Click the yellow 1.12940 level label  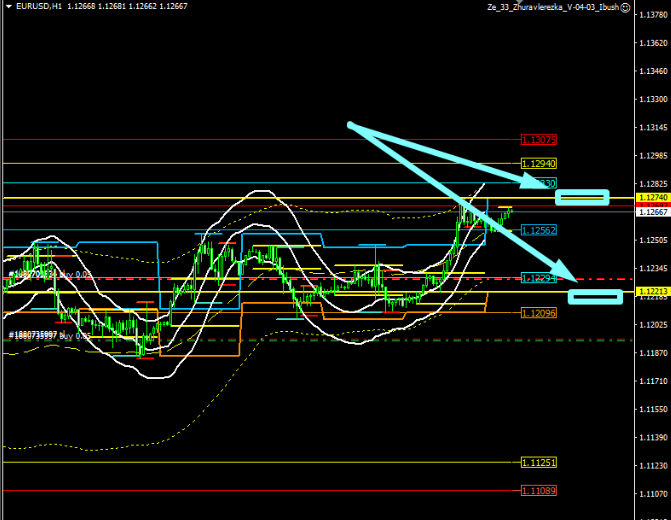point(539,163)
